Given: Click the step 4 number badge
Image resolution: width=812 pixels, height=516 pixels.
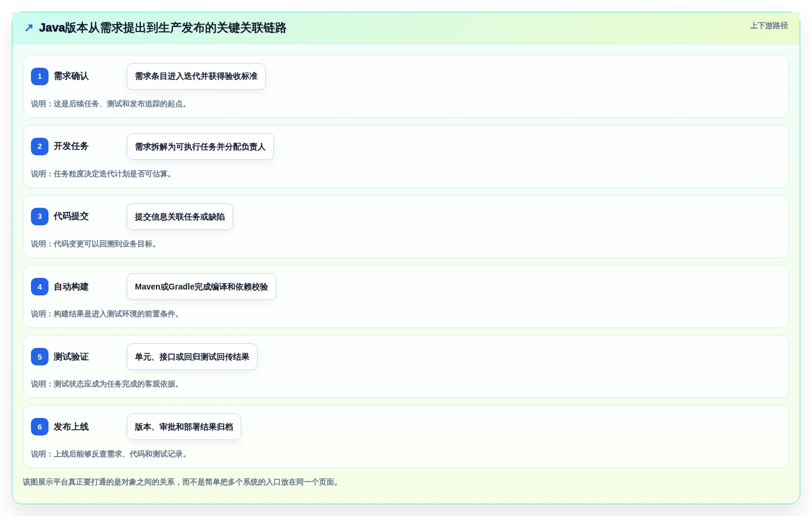Looking at the screenshot, I should coord(40,287).
